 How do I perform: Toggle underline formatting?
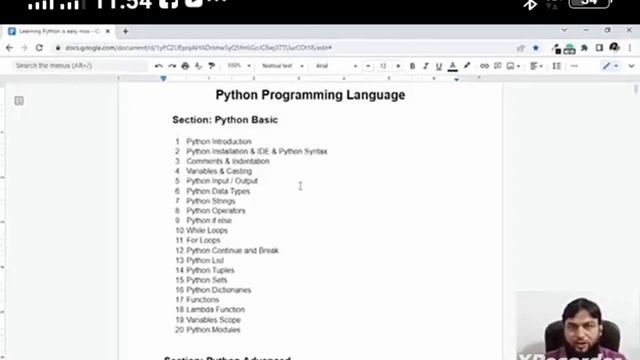(x=439, y=66)
